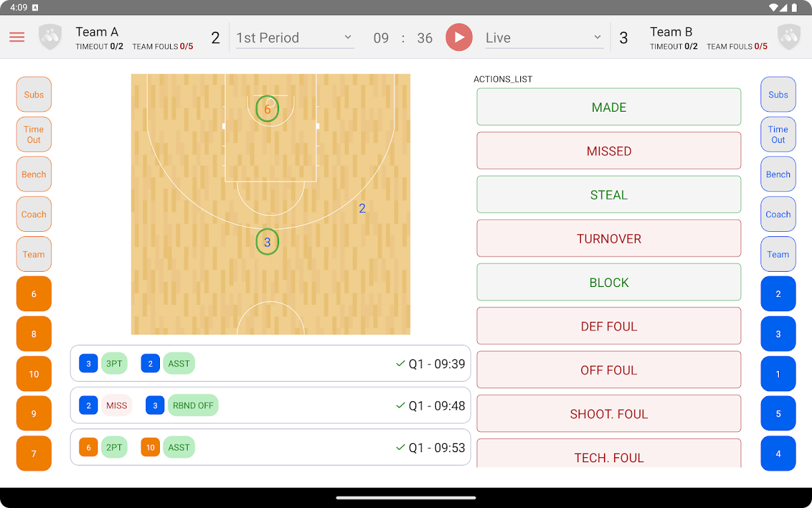Select Team A Bench
The width and height of the screenshot is (812, 508).
point(34,175)
